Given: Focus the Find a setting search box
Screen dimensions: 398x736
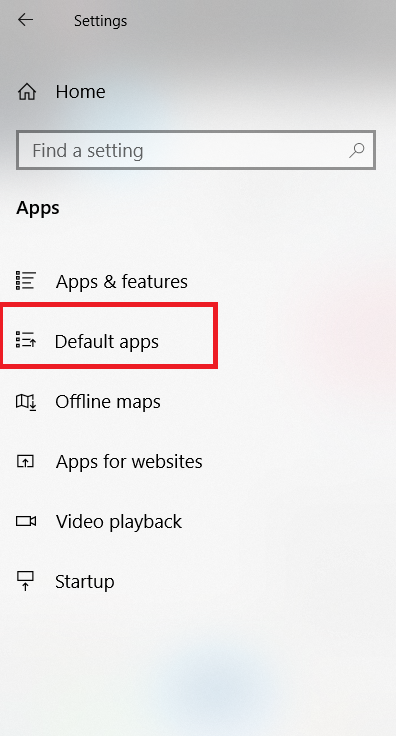Looking at the screenshot, I should (196, 150).
